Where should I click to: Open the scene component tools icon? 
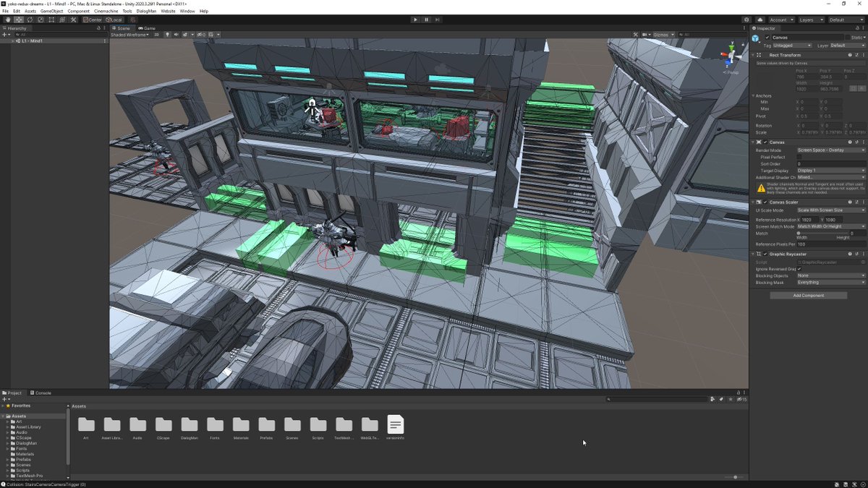(x=635, y=35)
